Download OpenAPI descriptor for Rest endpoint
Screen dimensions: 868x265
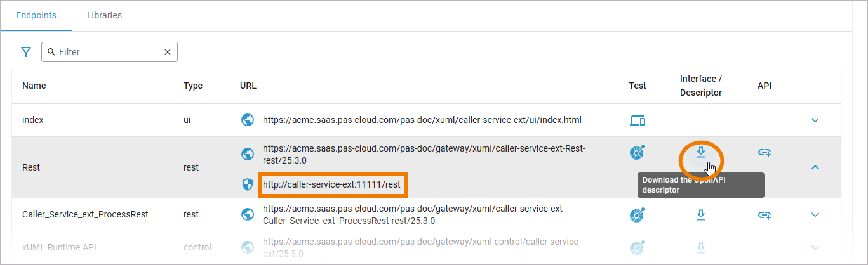pos(701,152)
